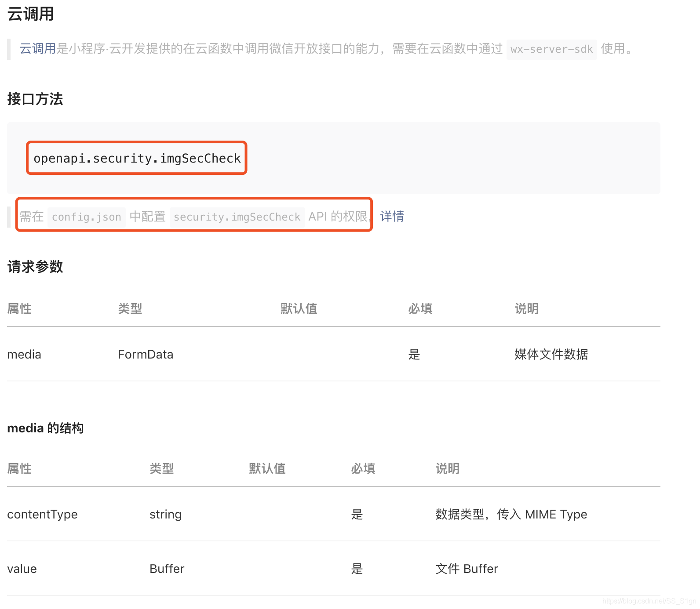Click the Buffer type cell
The height and width of the screenshot is (609, 700).
pos(167,569)
